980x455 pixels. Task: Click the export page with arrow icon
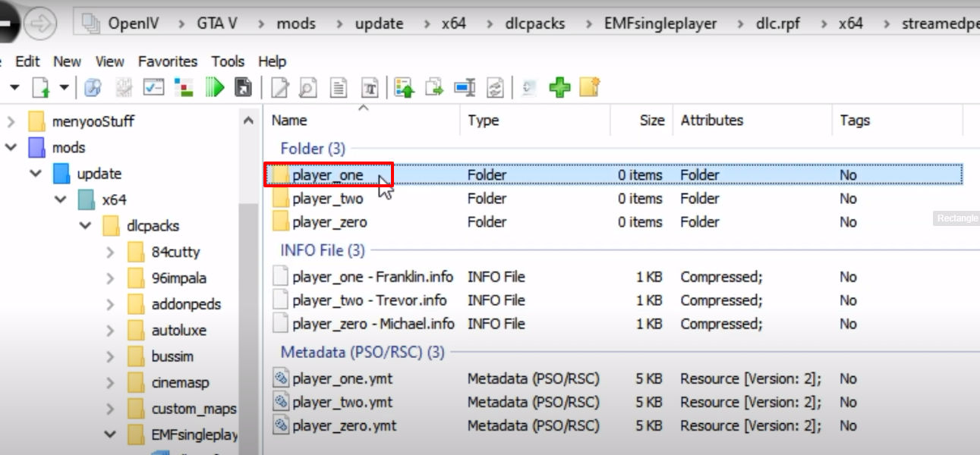tap(434, 87)
